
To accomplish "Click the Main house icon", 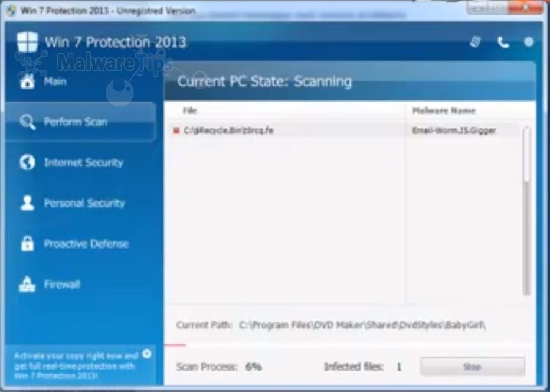I will tap(27, 81).
